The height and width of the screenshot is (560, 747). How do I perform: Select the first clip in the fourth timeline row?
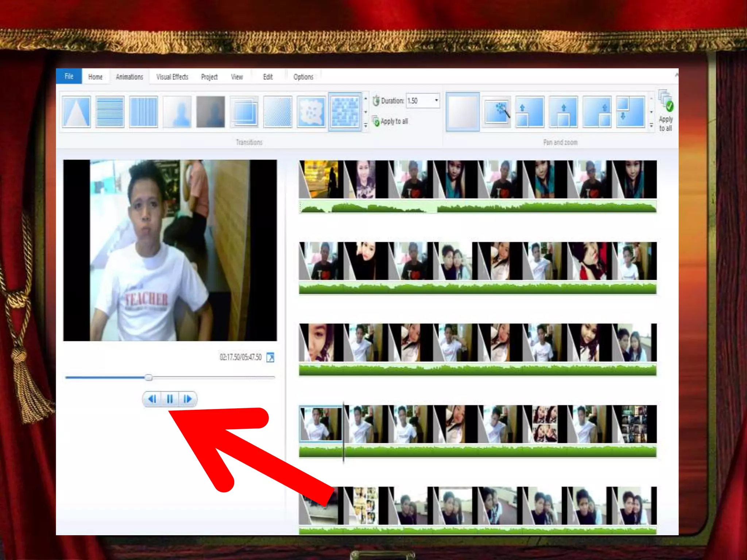[x=321, y=424]
